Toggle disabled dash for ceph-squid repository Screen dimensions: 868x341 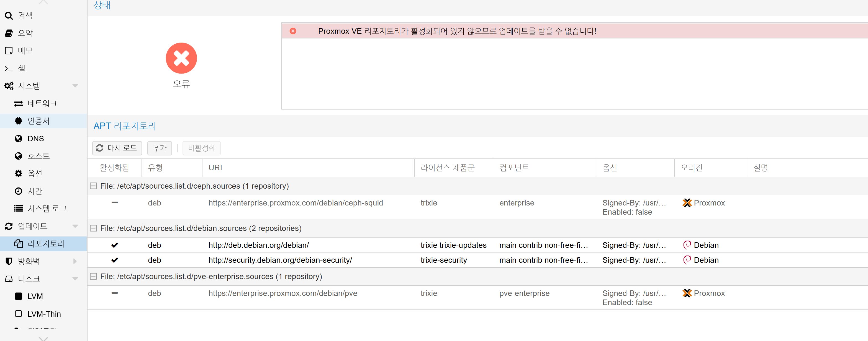(115, 203)
